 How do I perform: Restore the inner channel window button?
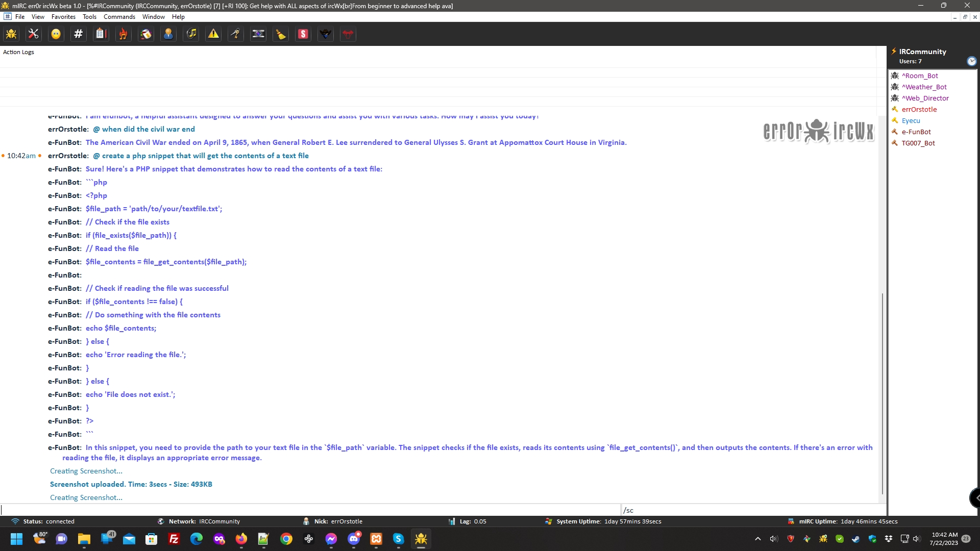point(965,17)
